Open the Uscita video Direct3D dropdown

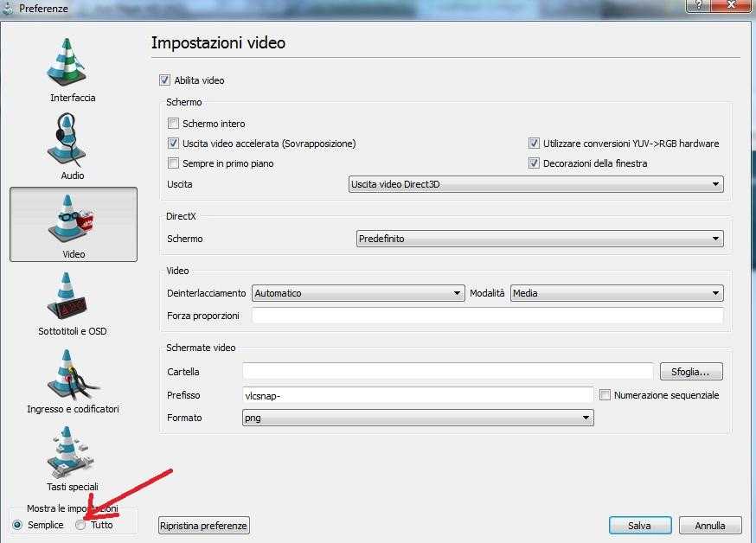point(535,184)
